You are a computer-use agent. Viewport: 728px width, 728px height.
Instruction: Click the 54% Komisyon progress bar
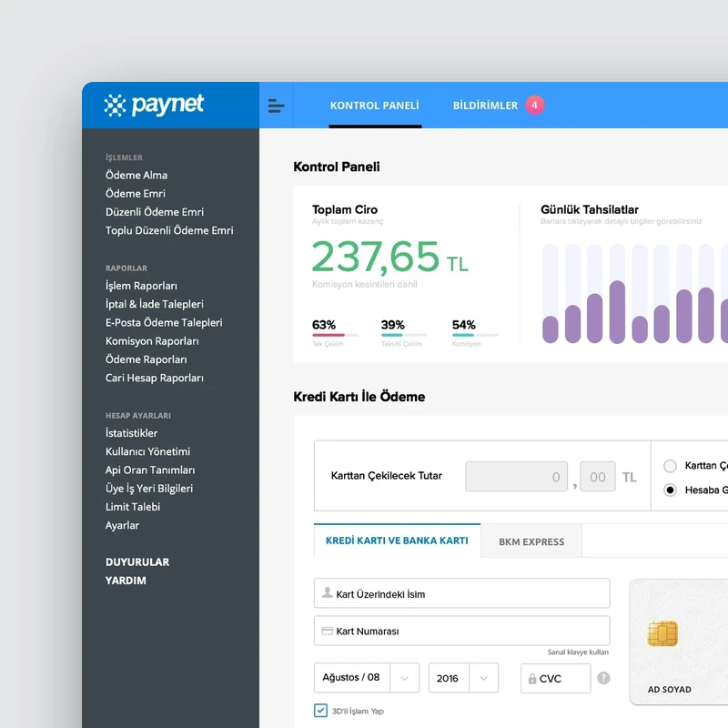coord(474,335)
